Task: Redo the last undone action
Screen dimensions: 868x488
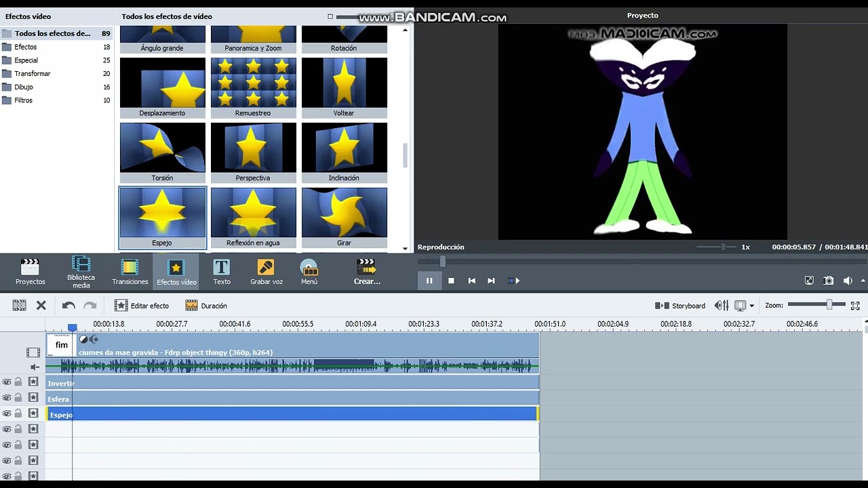Action: 90,306
